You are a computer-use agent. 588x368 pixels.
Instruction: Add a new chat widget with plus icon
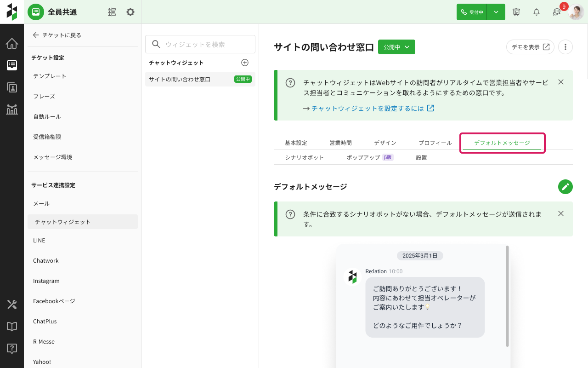click(x=245, y=63)
